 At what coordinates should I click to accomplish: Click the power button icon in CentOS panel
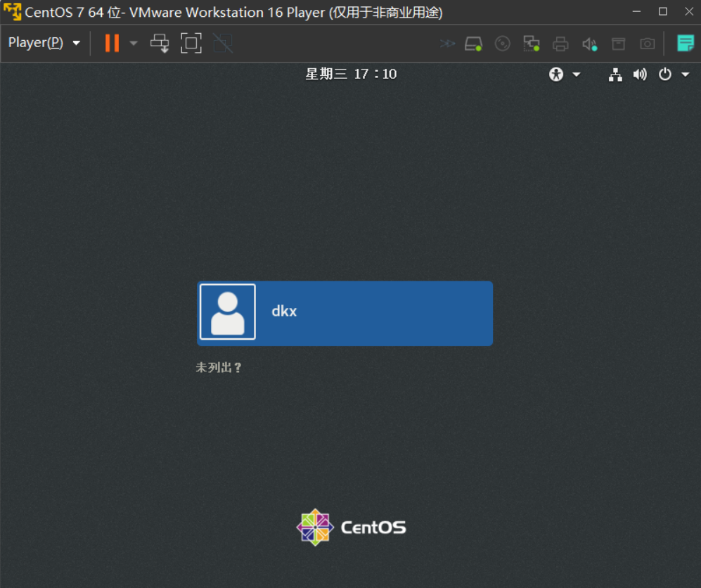coord(664,75)
